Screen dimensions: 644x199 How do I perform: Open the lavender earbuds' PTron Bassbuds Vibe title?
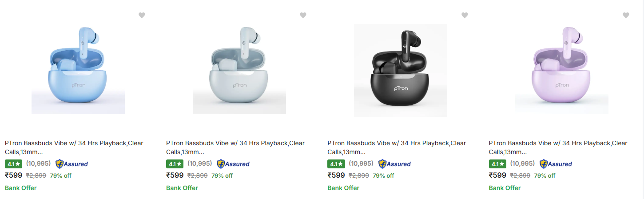[x=558, y=147]
